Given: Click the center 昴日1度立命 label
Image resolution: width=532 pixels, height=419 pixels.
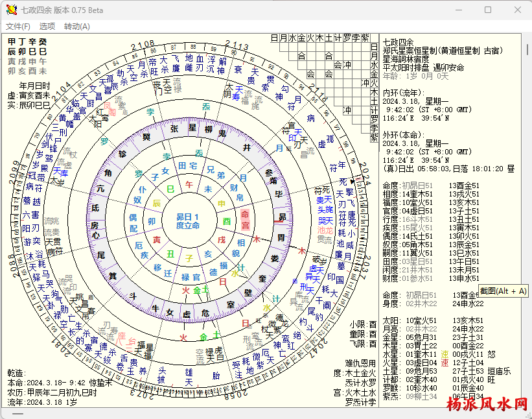Looking at the screenshot, I should pyautogui.click(x=188, y=221).
